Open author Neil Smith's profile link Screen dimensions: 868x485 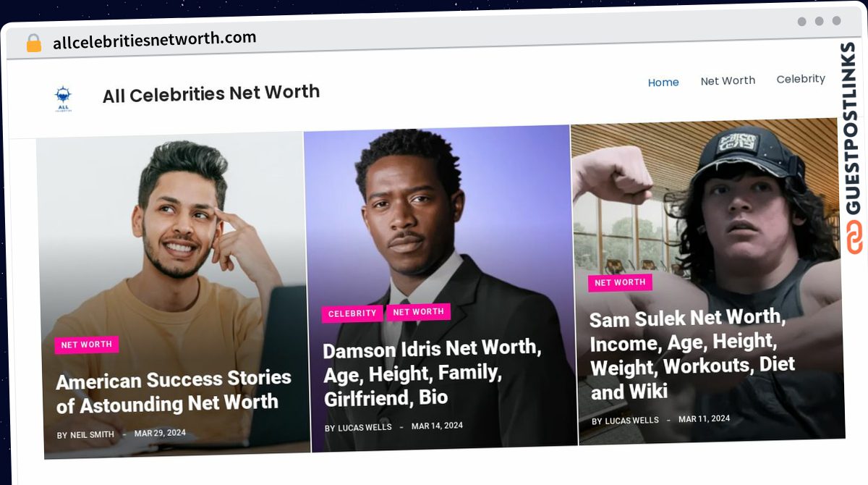tap(92, 435)
